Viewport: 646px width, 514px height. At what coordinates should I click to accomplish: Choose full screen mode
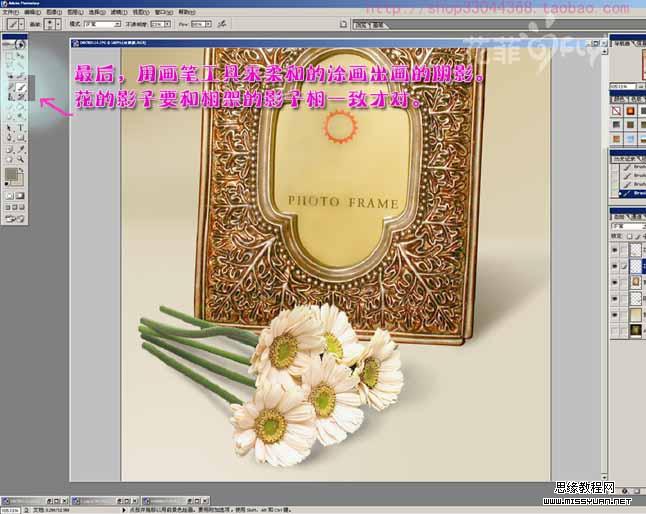tap(22, 207)
